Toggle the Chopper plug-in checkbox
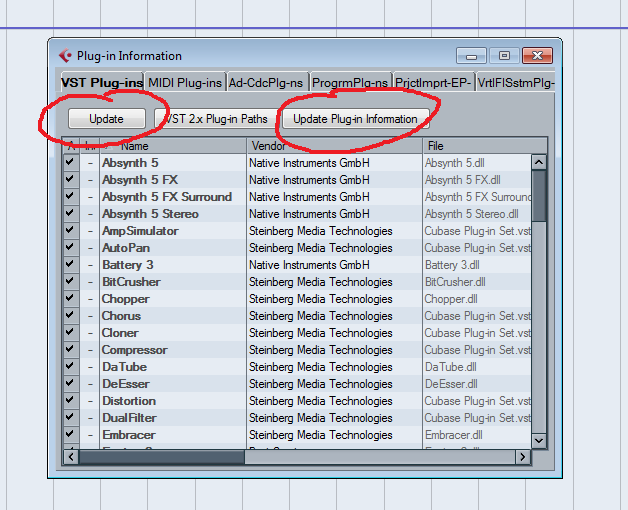 tap(70, 298)
